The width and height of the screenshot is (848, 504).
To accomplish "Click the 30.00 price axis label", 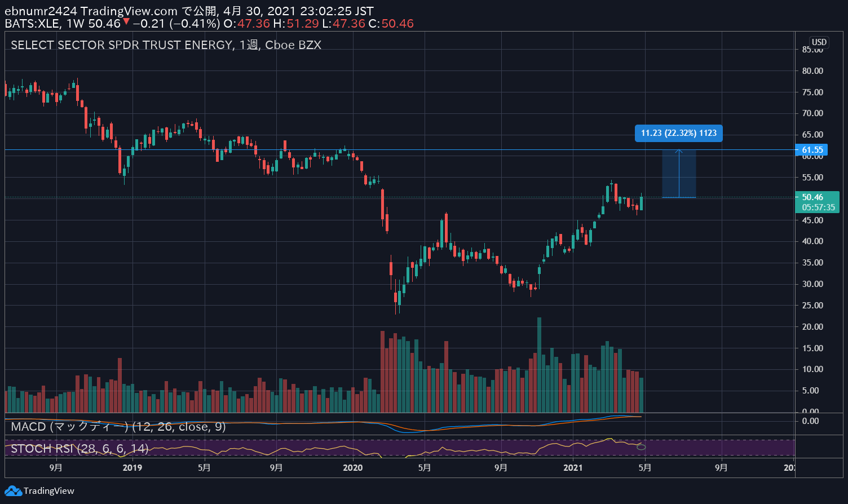I will (x=812, y=284).
